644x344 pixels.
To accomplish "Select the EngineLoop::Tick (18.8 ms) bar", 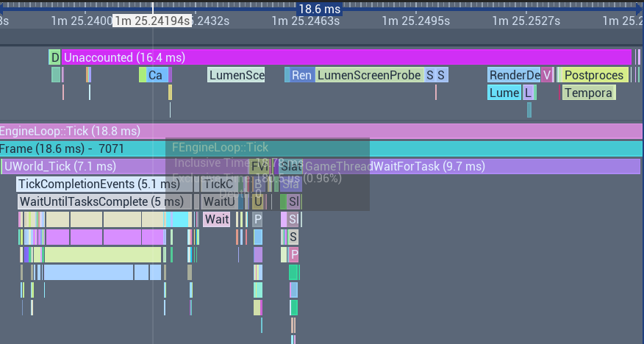I will click(321, 131).
